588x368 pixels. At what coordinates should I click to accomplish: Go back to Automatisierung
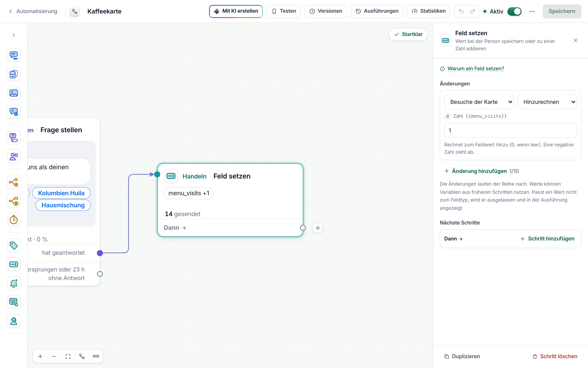click(33, 11)
